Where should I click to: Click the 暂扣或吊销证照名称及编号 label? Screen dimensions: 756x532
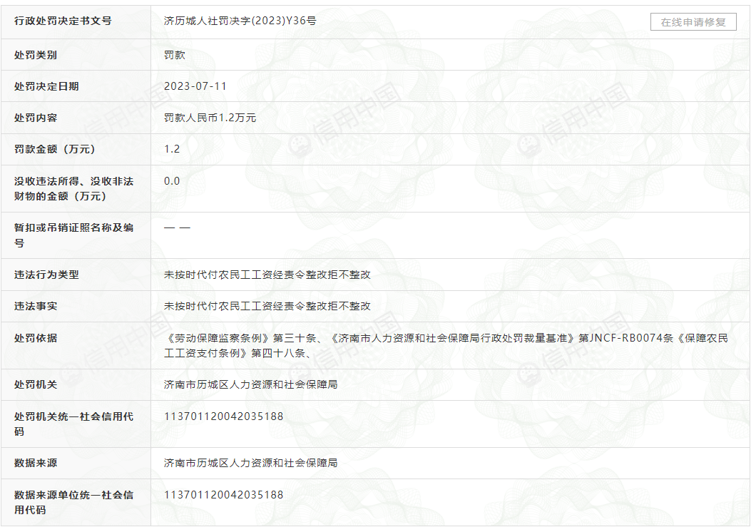73,235
